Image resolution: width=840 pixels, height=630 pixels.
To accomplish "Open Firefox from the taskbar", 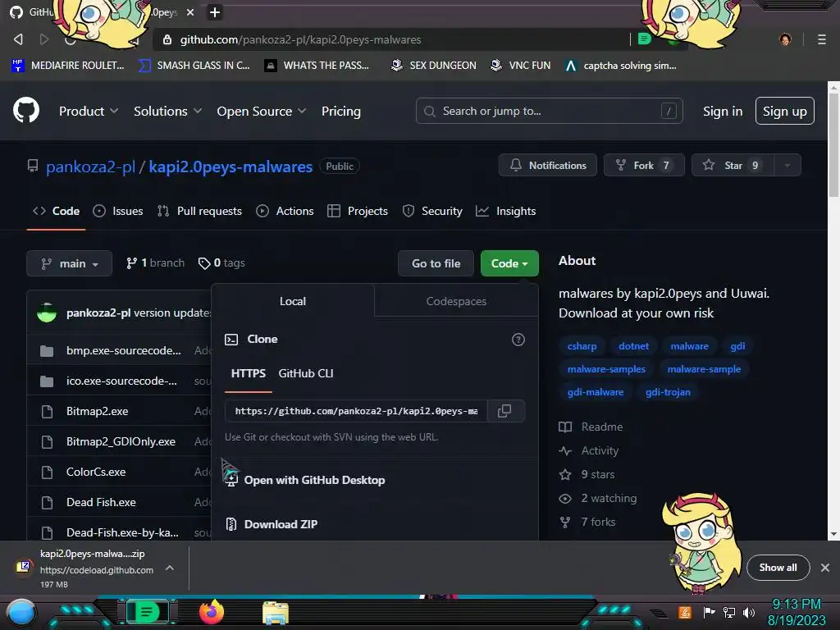I will point(212,612).
